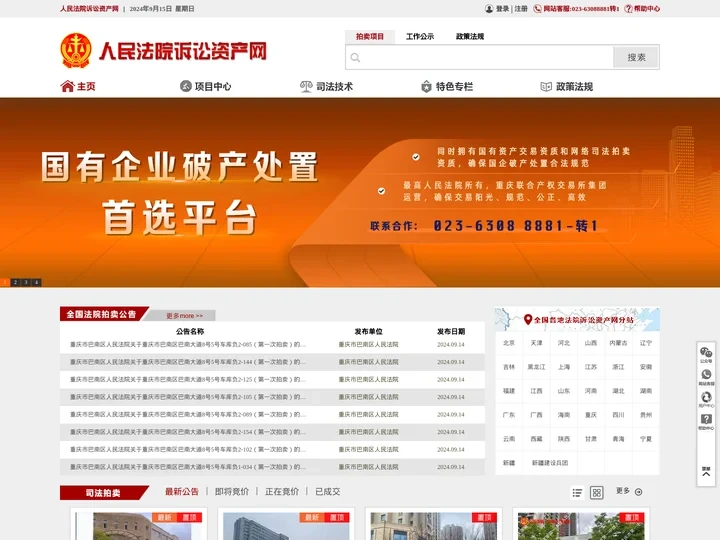Click 更多more link for announcements
The height and width of the screenshot is (540, 720).
(184, 316)
